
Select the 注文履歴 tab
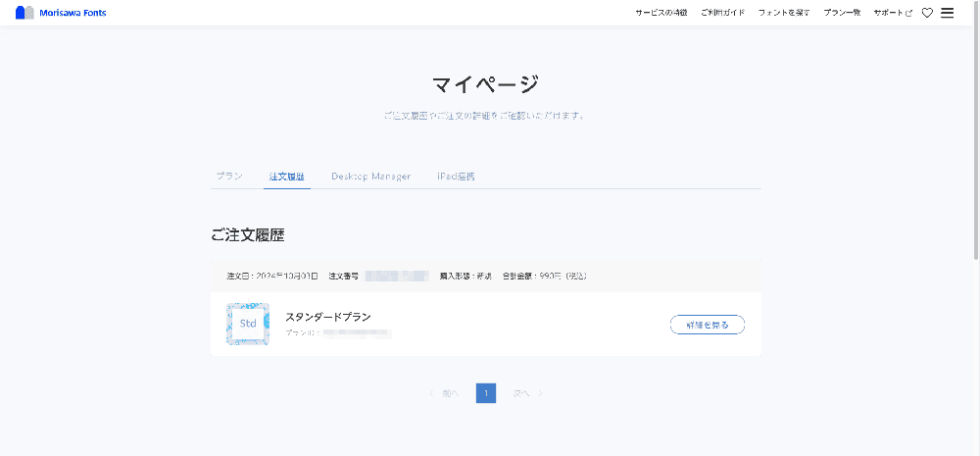pyautogui.click(x=286, y=177)
